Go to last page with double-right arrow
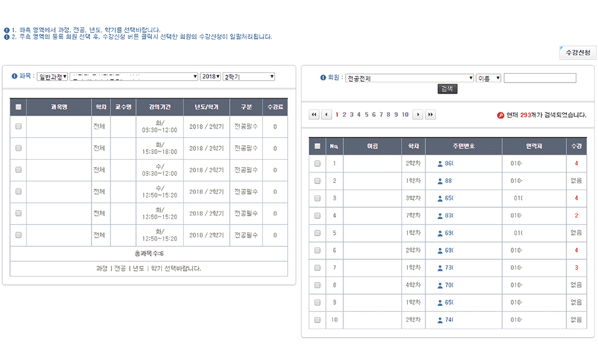This screenshot has height=364, width=598. pos(430,115)
